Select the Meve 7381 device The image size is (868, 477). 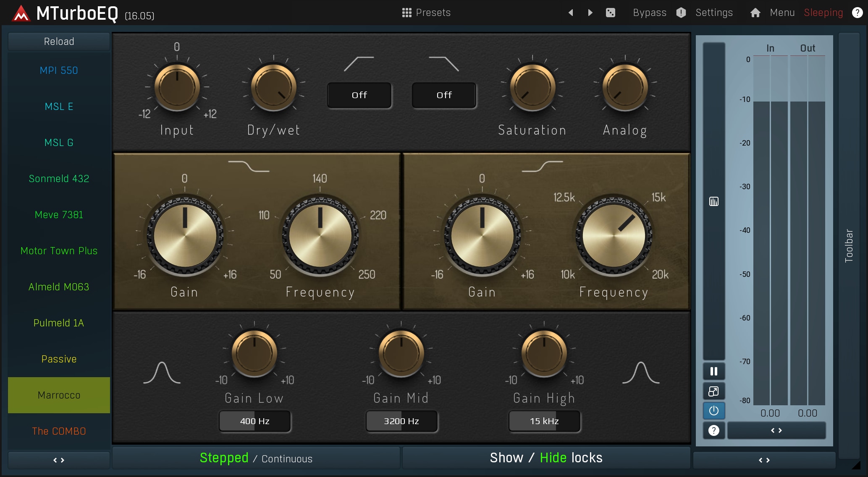coord(59,215)
